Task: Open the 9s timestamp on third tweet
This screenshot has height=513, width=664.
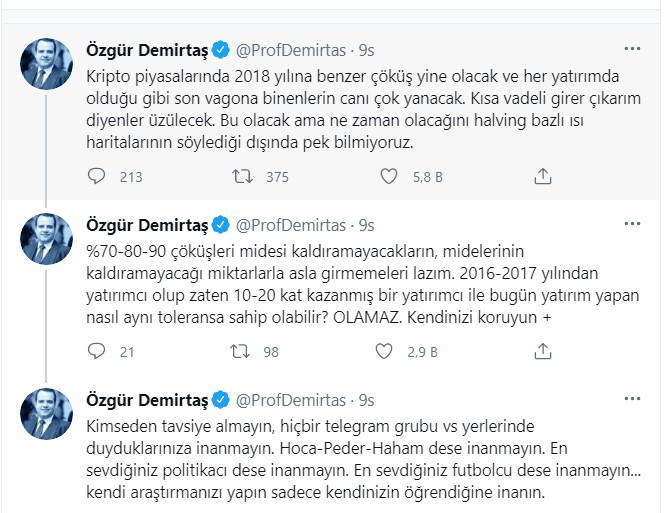Action: pos(366,399)
